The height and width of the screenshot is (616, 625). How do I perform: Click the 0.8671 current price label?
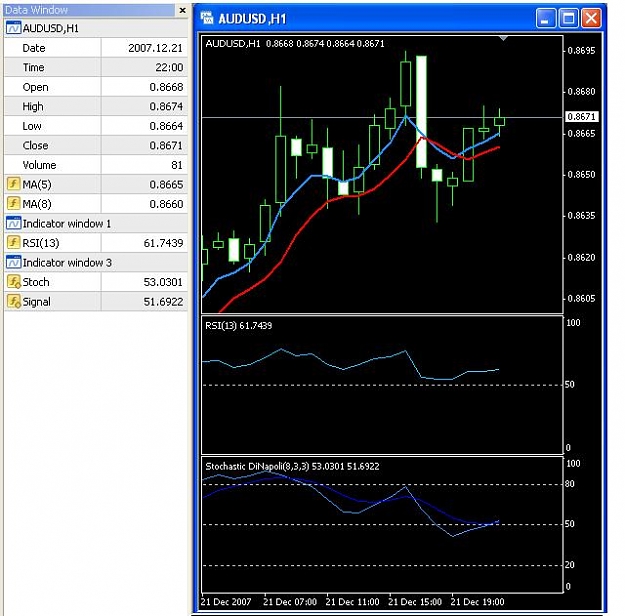point(582,116)
